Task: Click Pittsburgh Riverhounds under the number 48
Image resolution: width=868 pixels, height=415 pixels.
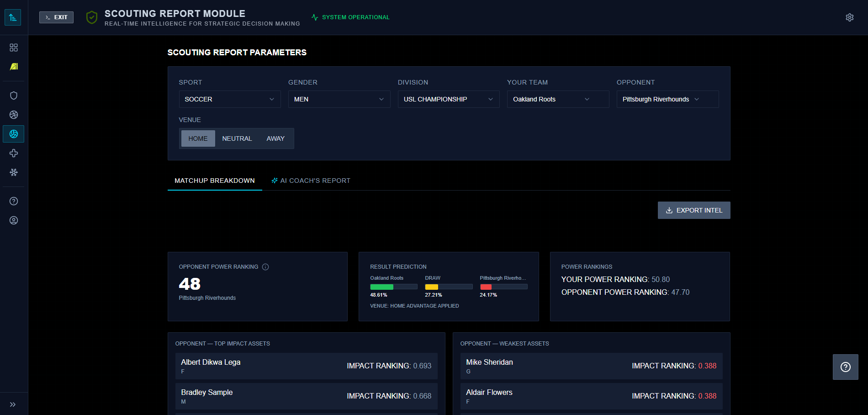Action: (207, 298)
